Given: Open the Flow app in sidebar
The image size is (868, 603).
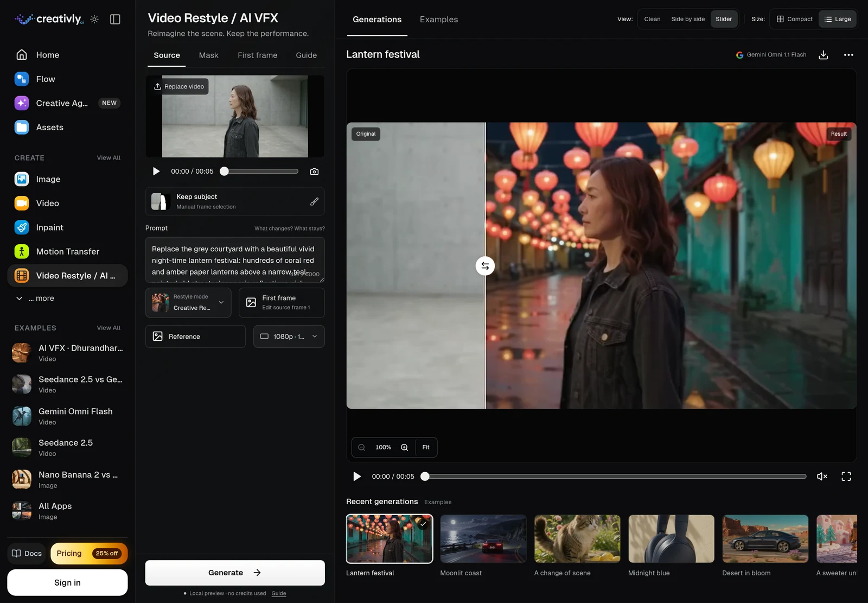Looking at the screenshot, I should click(x=67, y=79).
